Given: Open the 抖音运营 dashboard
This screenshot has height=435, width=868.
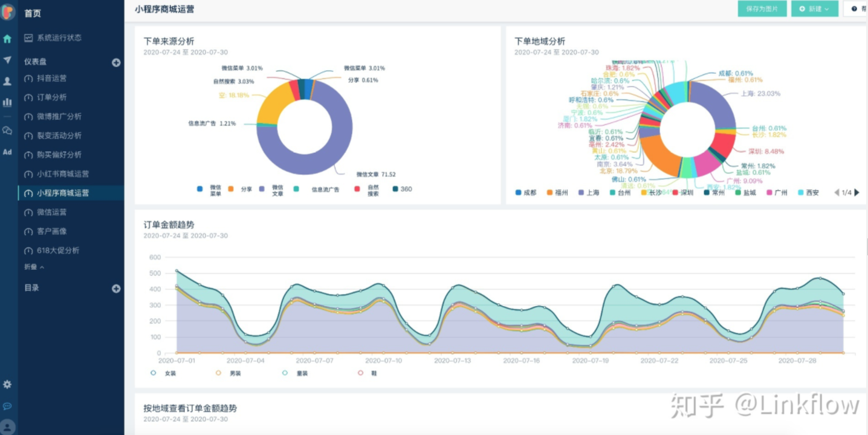Looking at the screenshot, I should click(x=52, y=78).
